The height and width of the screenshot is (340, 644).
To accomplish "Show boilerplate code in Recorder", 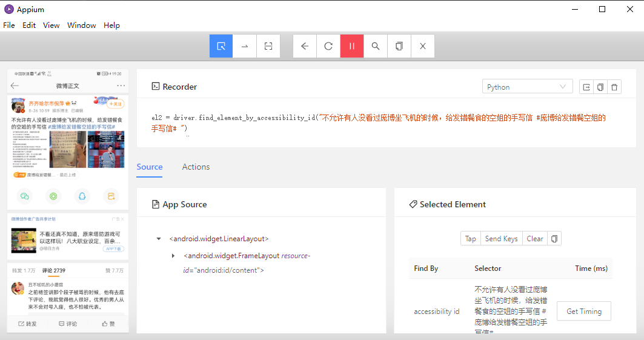I will point(586,87).
